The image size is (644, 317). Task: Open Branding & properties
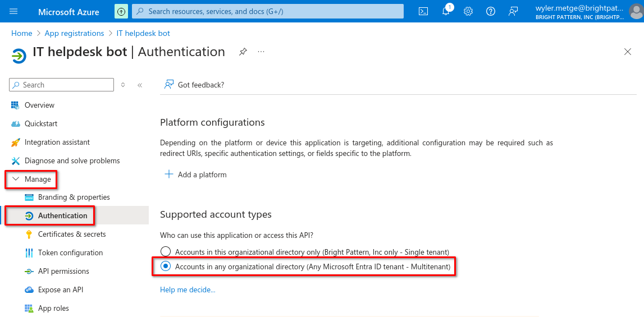click(x=74, y=197)
